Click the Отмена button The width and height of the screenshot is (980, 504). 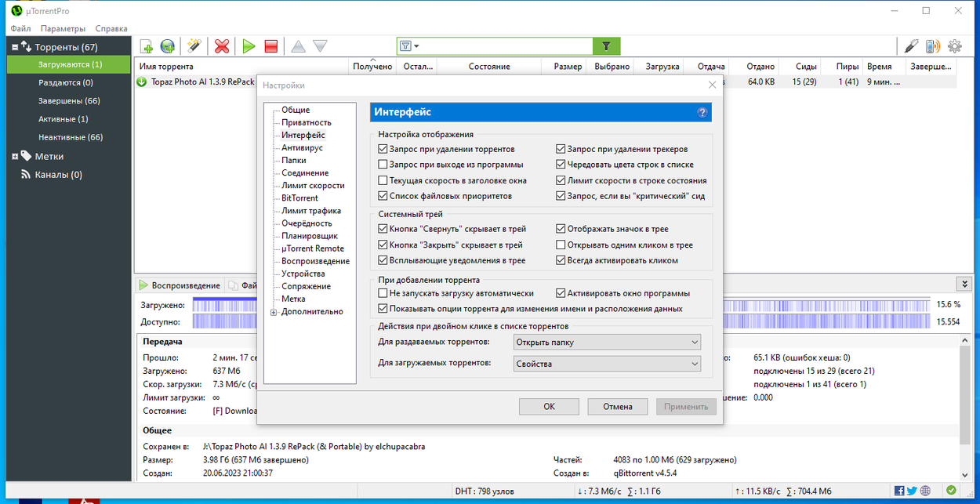(618, 407)
